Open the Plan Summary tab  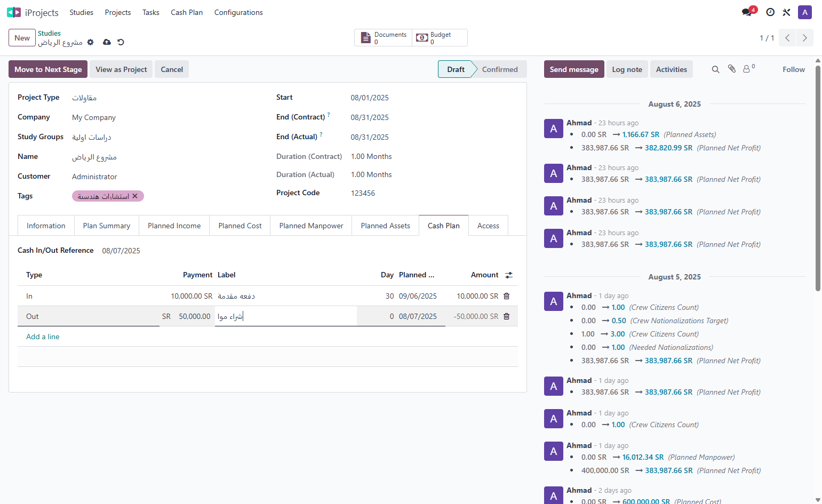tap(107, 226)
